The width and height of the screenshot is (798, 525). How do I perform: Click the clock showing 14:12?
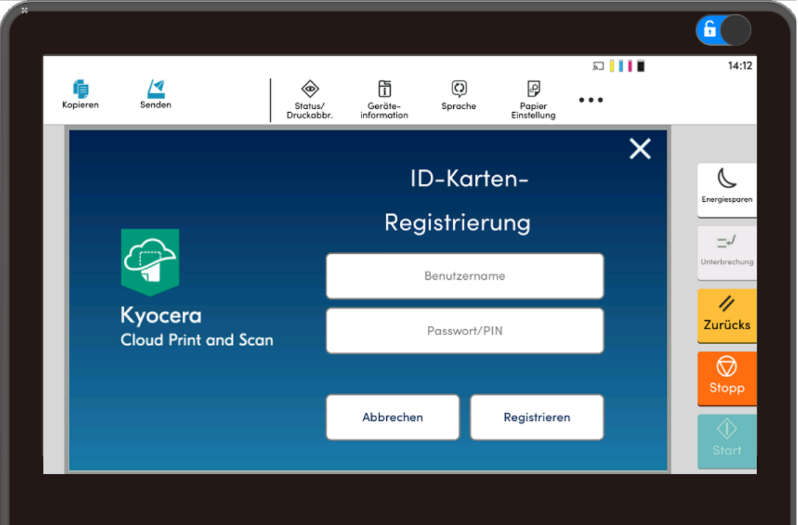pos(739,66)
